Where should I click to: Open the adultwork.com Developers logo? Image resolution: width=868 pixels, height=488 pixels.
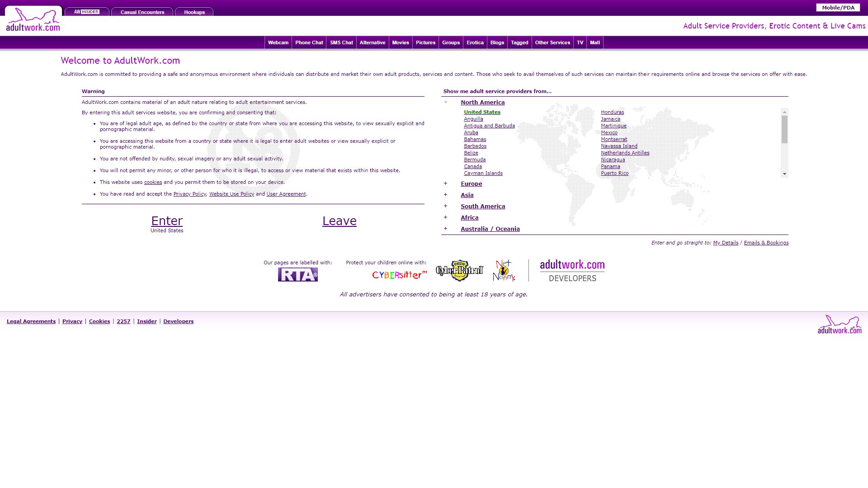point(572,270)
